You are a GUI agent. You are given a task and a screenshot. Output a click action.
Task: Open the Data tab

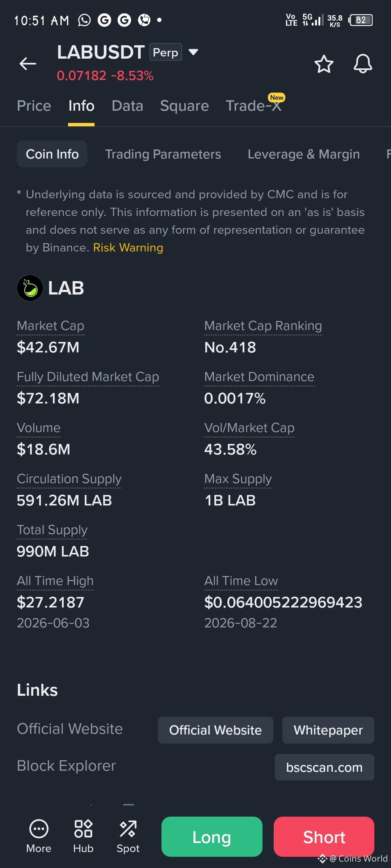pyautogui.click(x=127, y=106)
